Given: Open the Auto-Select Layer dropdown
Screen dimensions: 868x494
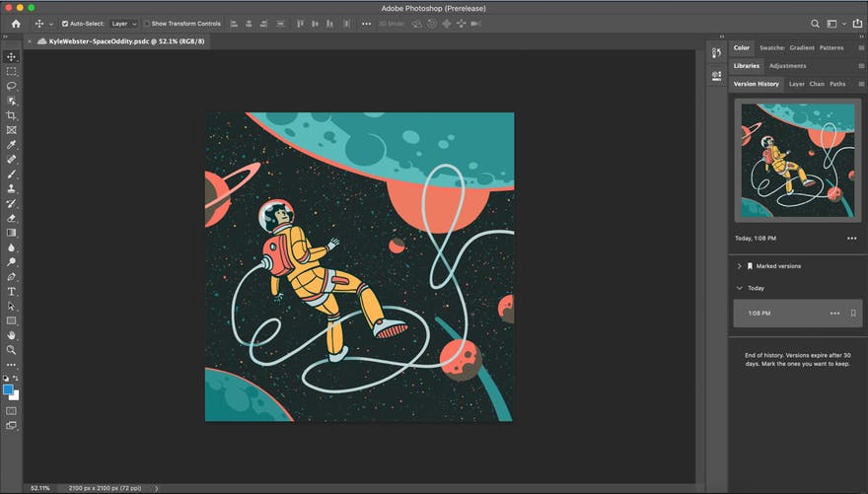Looking at the screenshot, I should point(123,24).
